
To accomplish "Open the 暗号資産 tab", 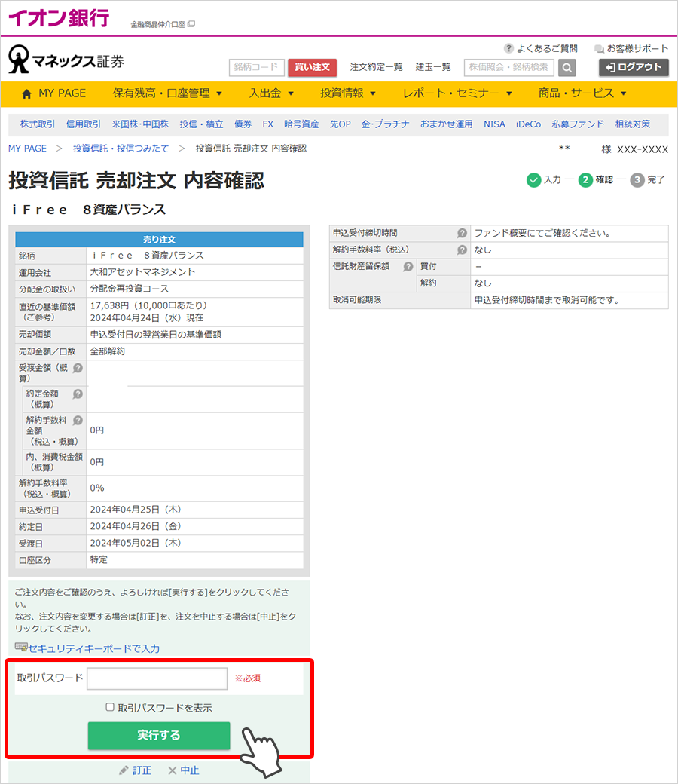I will pyautogui.click(x=301, y=124).
